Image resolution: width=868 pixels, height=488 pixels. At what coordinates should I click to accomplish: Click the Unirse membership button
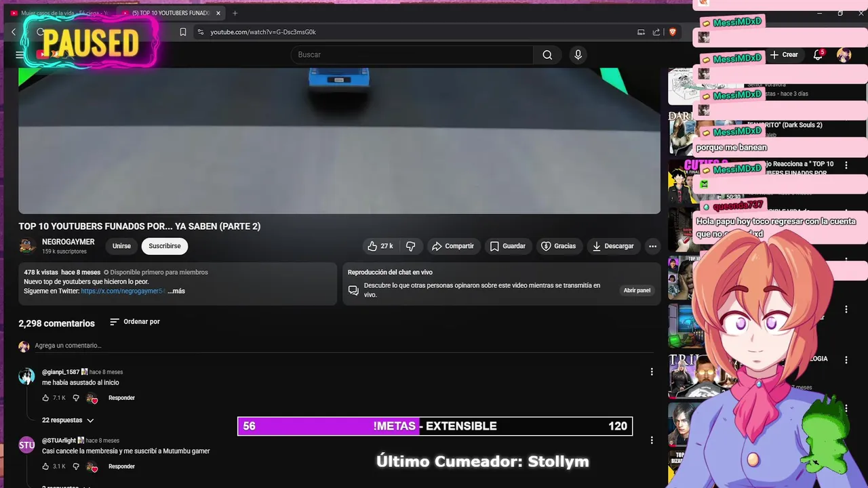121,246
